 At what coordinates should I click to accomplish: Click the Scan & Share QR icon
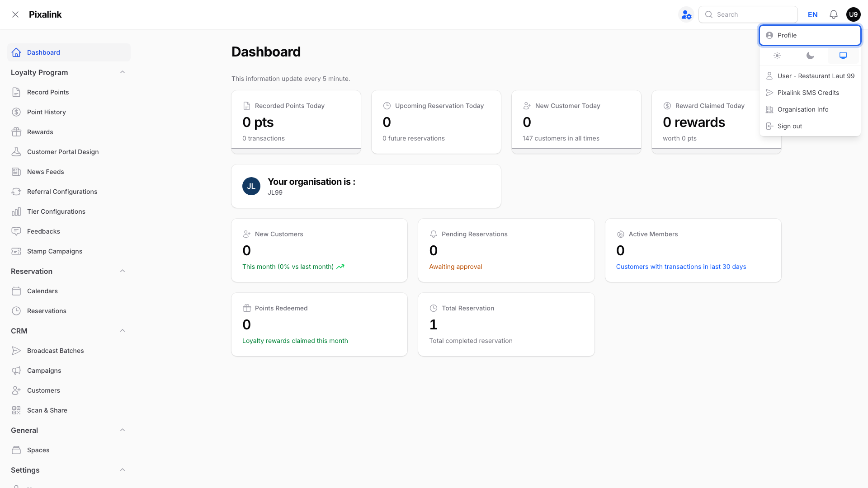pos(16,410)
